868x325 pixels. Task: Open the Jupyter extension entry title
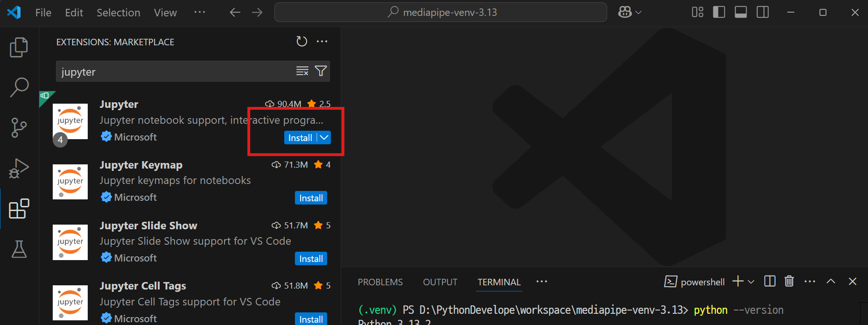119,104
